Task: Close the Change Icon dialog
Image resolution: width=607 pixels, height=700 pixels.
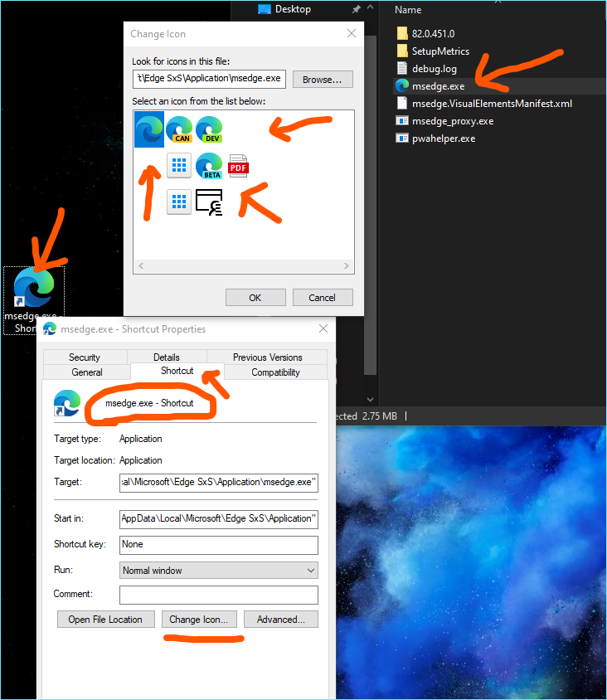Action: point(352,33)
